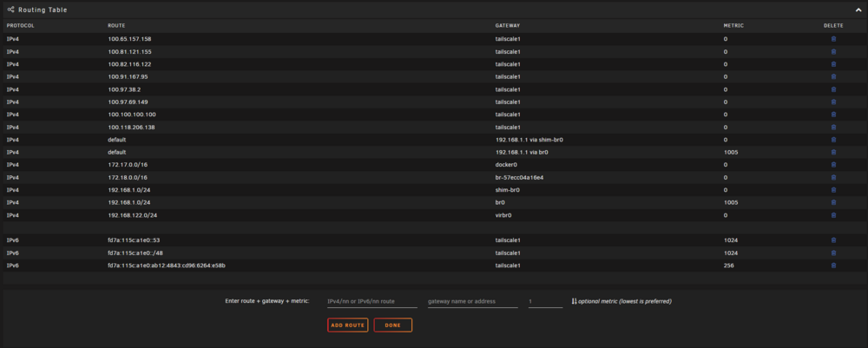Image resolution: width=868 pixels, height=348 pixels.
Task: Delete the 100.65.157.158 route
Action: 833,39
